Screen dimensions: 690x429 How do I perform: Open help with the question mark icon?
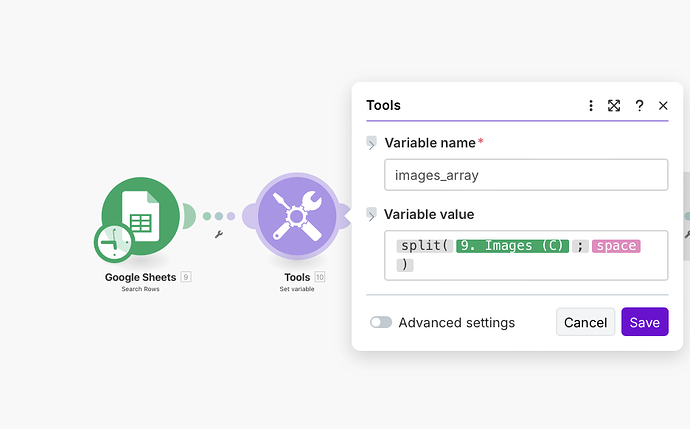click(639, 105)
